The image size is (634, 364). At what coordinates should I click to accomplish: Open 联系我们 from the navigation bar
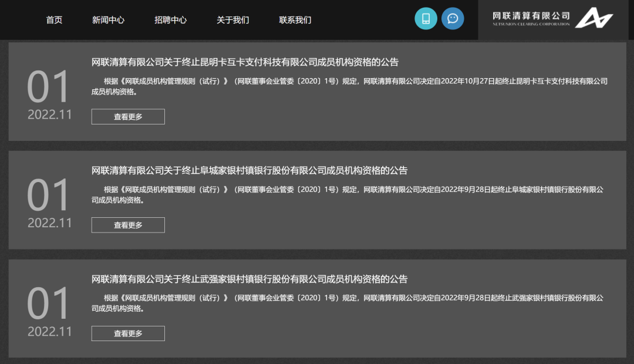pyautogui.click(x=295, y=20)
